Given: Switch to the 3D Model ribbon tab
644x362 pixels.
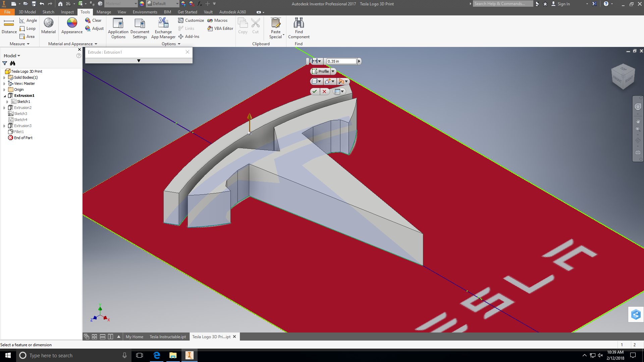Looking at the screenshot, I should [x=27, y=12].
